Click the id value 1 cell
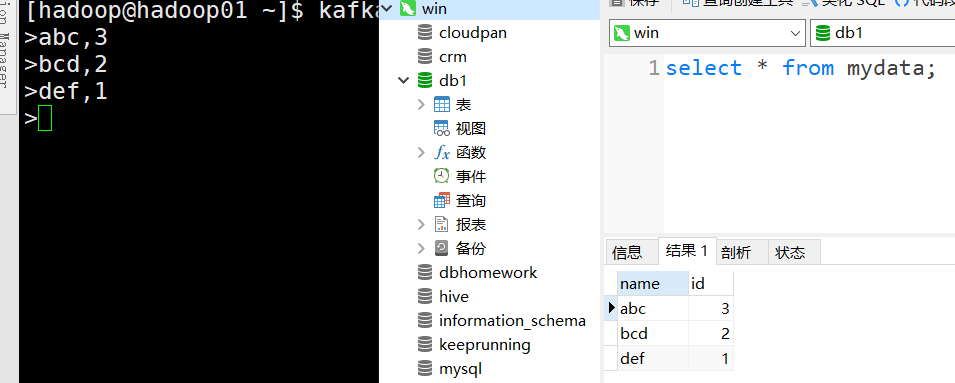The image size is (955, 383). [x=711, y=359]
